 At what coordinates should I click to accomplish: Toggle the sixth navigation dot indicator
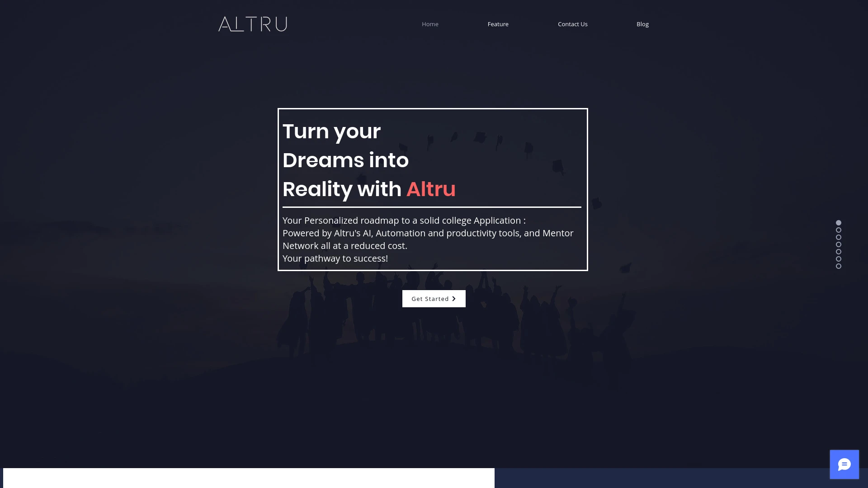tap(838, 258)
